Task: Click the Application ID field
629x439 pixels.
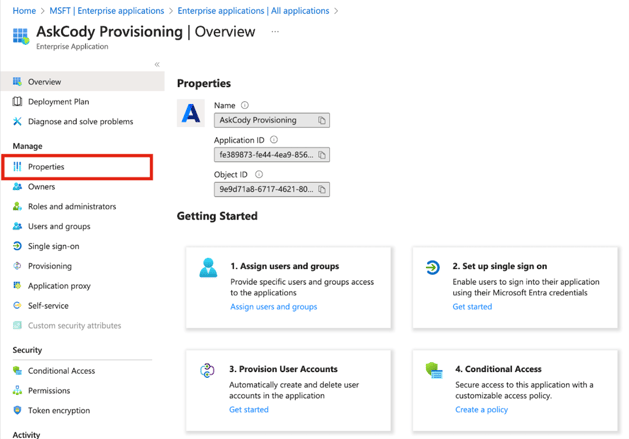Action: (x=272, y=155)
